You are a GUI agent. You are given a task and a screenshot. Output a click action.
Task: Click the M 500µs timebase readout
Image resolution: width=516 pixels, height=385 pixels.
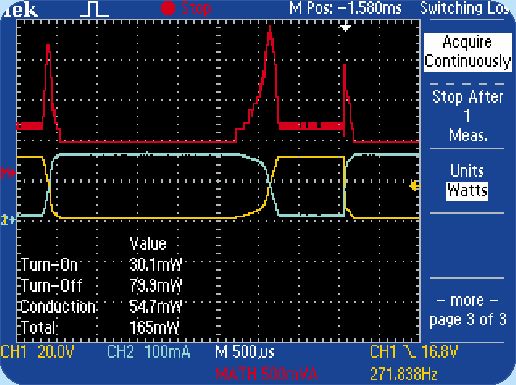click(245, 352)
